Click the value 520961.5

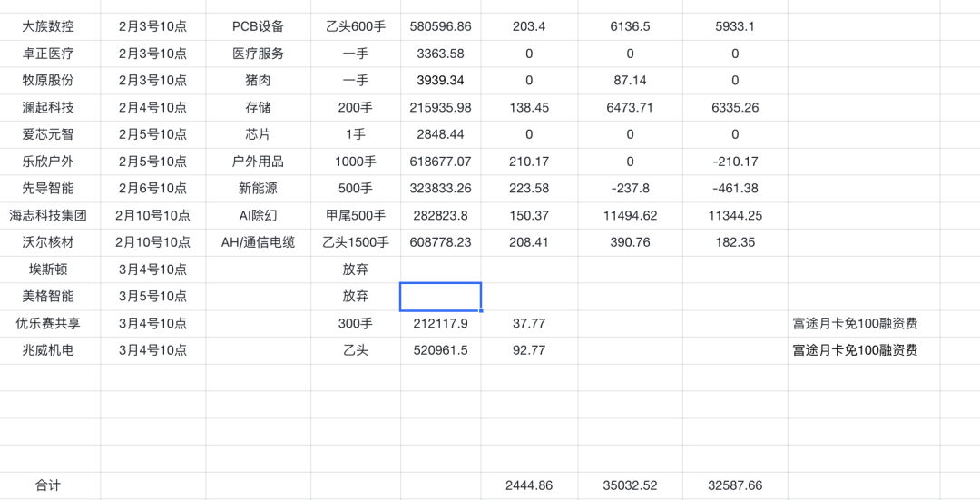[441, 350]
